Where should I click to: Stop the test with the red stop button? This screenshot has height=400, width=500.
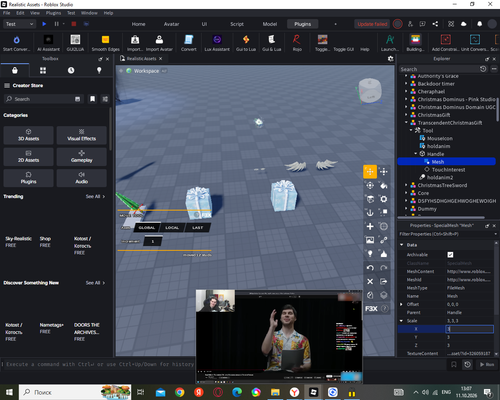(x=74, y=24)
